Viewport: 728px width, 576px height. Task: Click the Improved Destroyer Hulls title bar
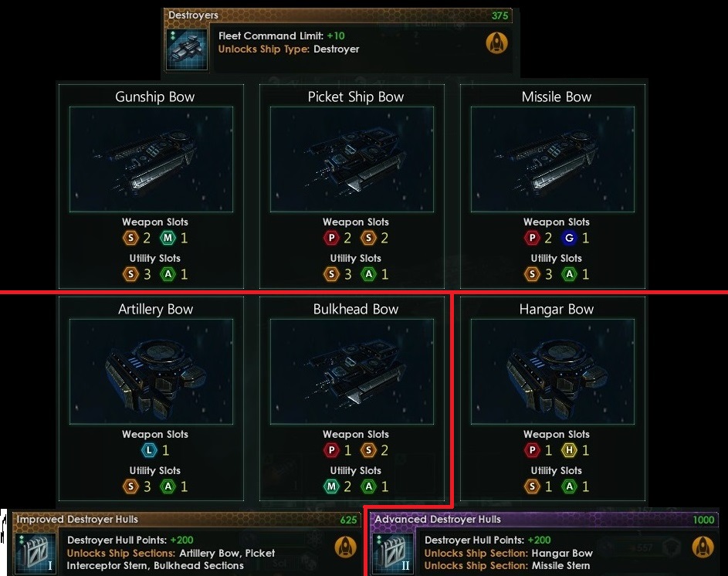click(187, 520)
